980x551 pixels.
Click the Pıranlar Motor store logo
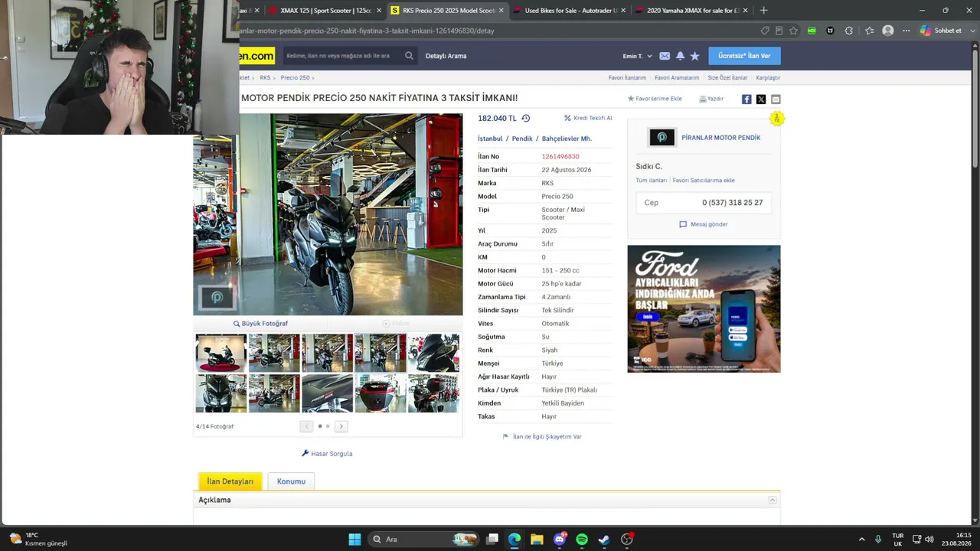[x=662, y=138]
